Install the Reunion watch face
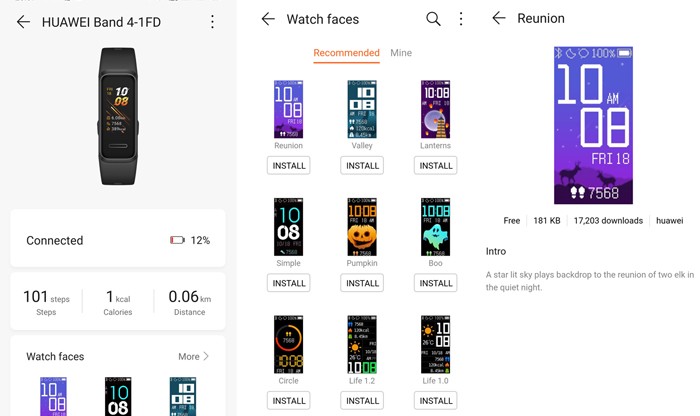The image size is (700, 416). (x=289, y=166)
